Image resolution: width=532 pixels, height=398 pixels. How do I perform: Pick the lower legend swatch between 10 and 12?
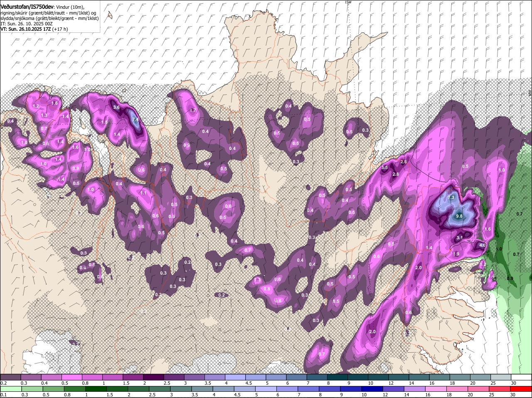372,389
